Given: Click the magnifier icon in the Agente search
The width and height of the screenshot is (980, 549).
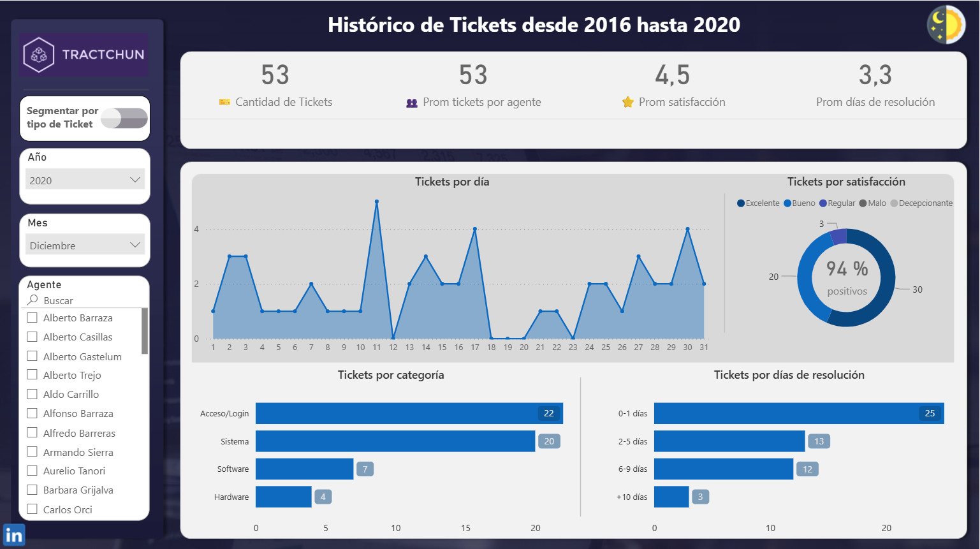Looking at the screenshot, I should [33, 298].
